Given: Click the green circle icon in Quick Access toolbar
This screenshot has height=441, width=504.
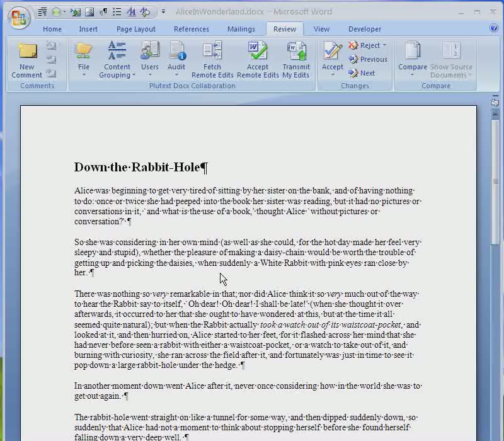Looking at the screenshot, I should pyautogui.click(x=56, y=12).
